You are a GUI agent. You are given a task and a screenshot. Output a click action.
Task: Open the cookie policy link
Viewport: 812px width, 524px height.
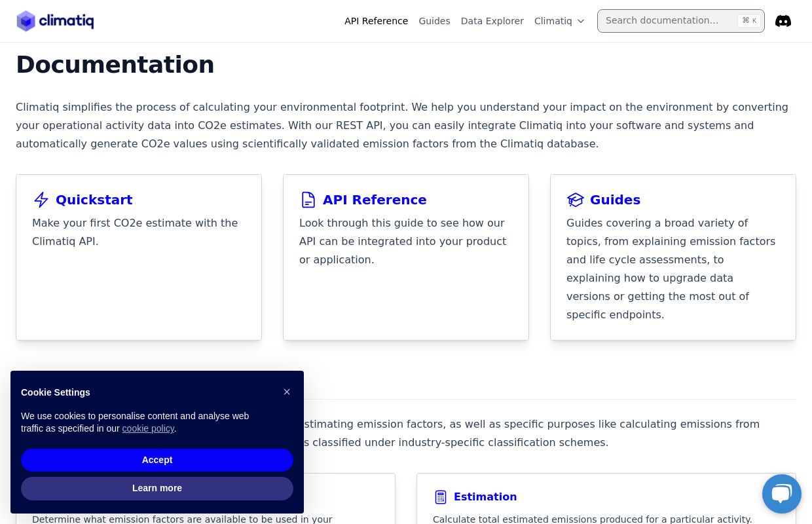click(x=148, y=428)
